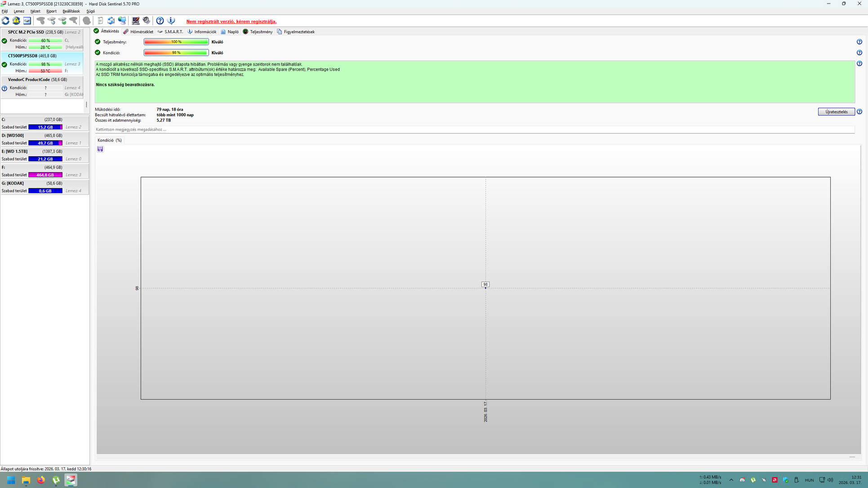Click the registration warning link
Screen dimensions: 868x488
[x=231, y=22]
